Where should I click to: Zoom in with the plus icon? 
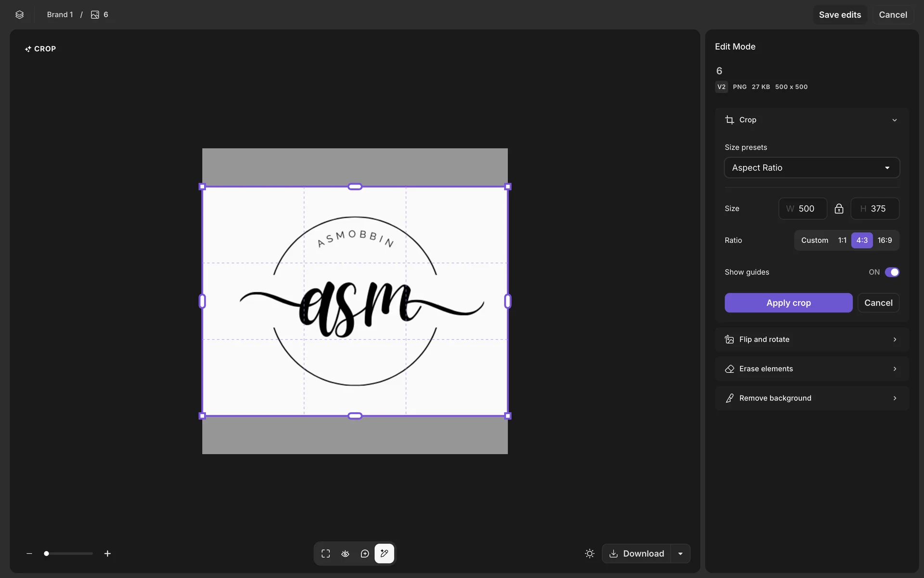(x=107, y=553)
